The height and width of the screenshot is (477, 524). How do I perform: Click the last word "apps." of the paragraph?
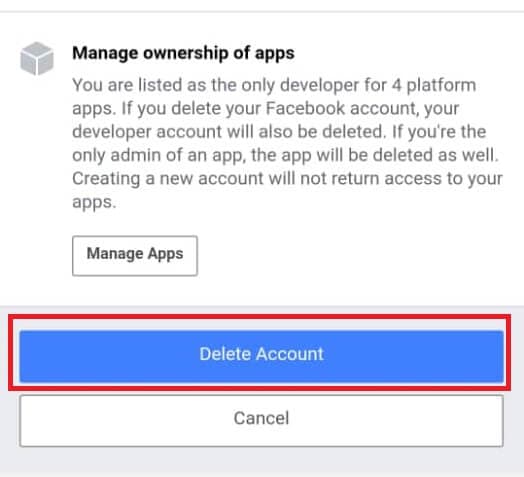click(x=94, y=202)
